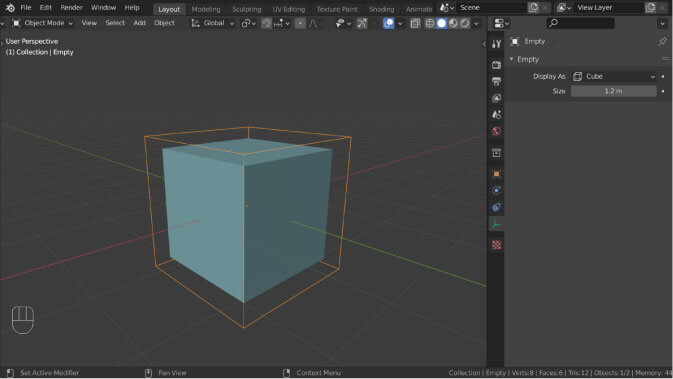The height and width of the screenshot is (379, 673).
Task: Toggle the snap magnet button
Action: [266, 23]
